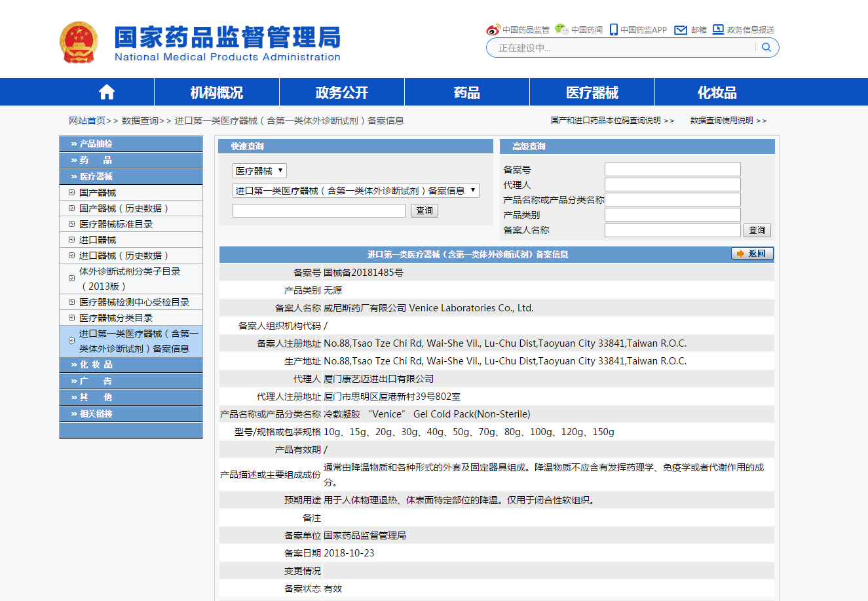Go to 网站首页 breadcrumb link
This screenshot has width=868, height=601.
click(x=87, y=121)
